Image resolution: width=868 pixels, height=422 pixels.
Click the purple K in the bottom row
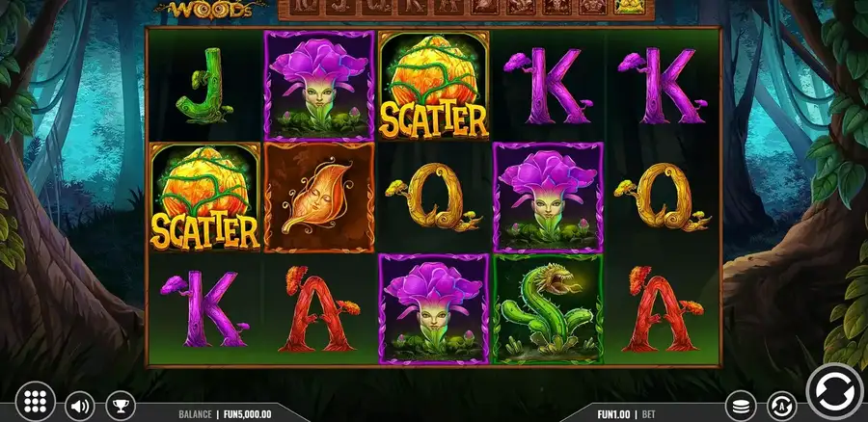204,308
